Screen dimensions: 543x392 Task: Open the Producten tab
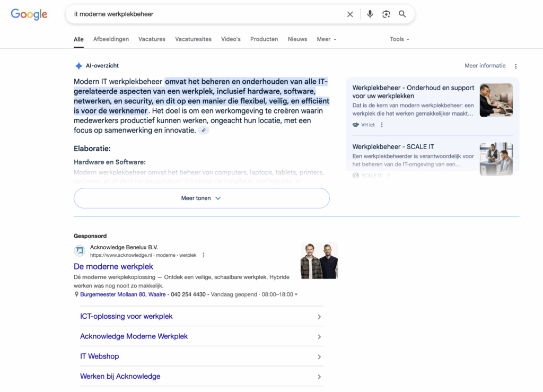pyautogui.click(x=264, y=39)
